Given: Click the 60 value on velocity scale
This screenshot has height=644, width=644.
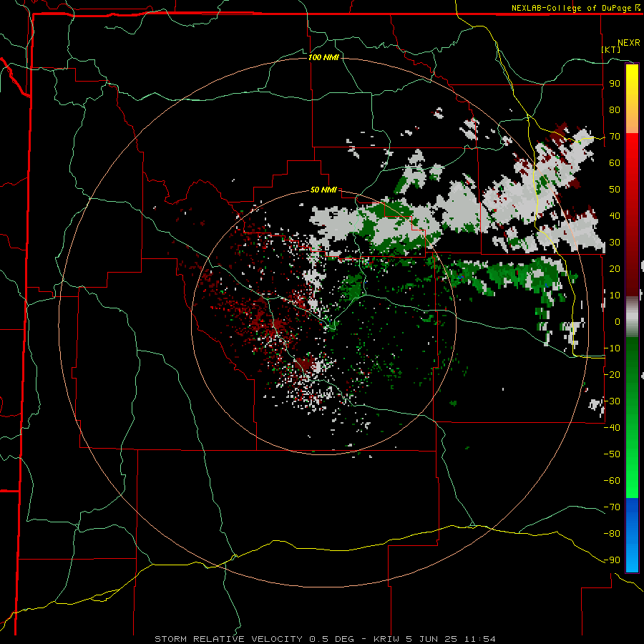Looking at the screenshot, I should pos(615,162).
